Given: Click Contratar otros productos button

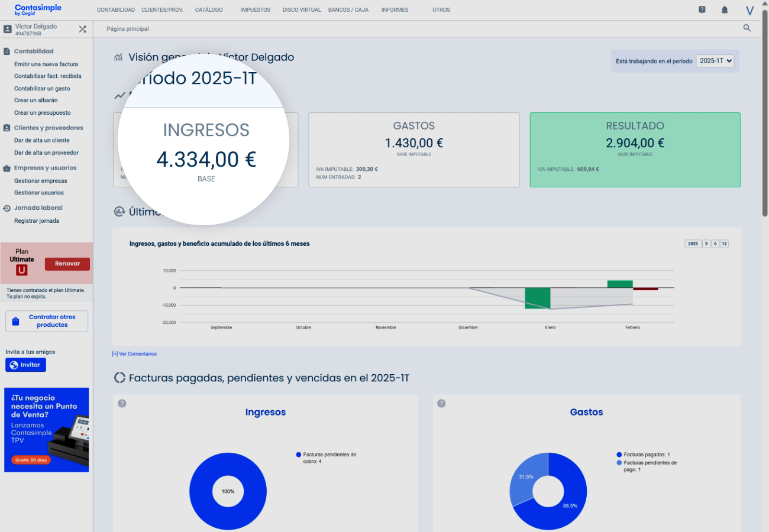Looking at the screenshot, I should click(47, 321).
